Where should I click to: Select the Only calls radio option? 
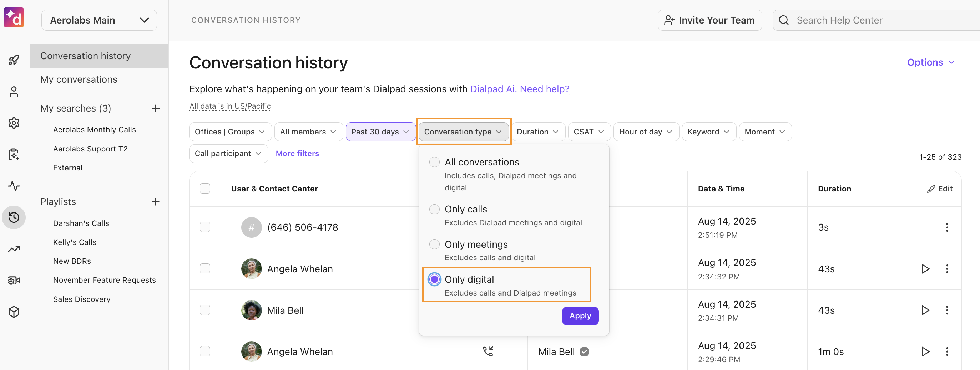pyautogui.click(x=434, y=209)
